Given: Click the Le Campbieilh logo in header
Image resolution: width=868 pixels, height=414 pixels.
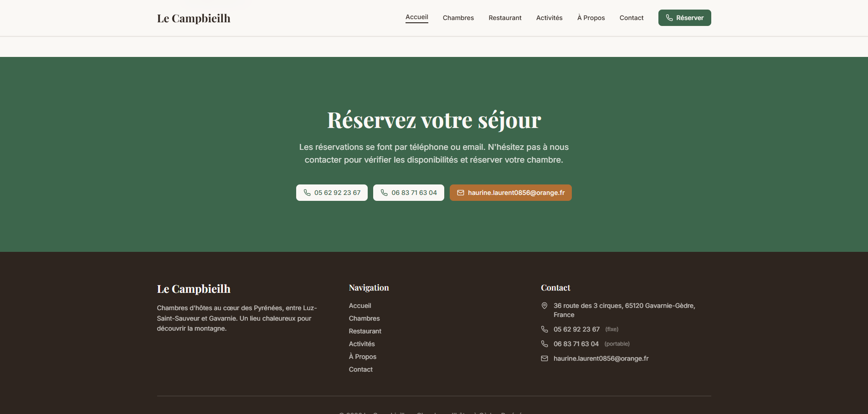Looking at the screenshot, I should [x=194, y=18].
